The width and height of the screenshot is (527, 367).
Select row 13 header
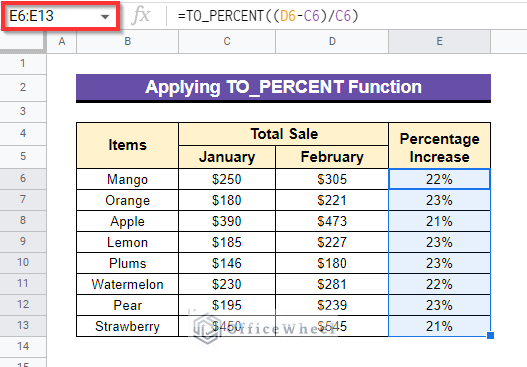[x=23, y=325]
